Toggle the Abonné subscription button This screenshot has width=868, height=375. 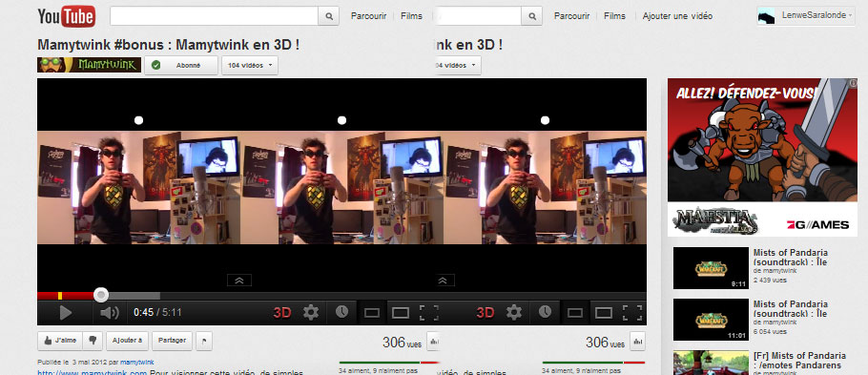pos(181,65)
